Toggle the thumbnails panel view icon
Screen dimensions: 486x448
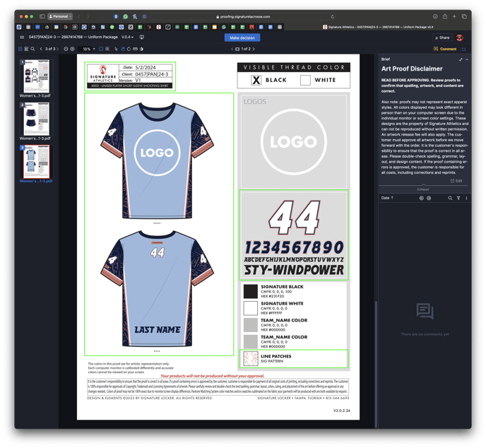tap(20, 49)
